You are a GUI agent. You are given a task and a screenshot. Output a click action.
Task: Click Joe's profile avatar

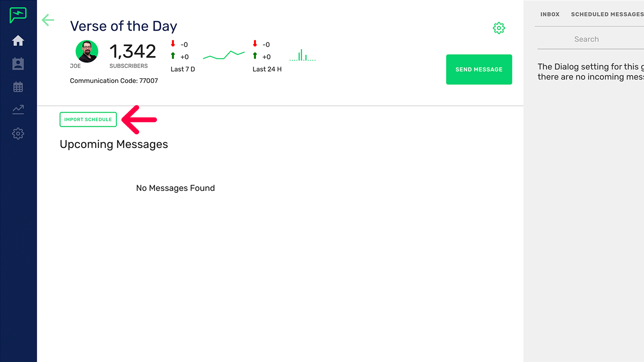pyautogui.click(x=87, y=51)
